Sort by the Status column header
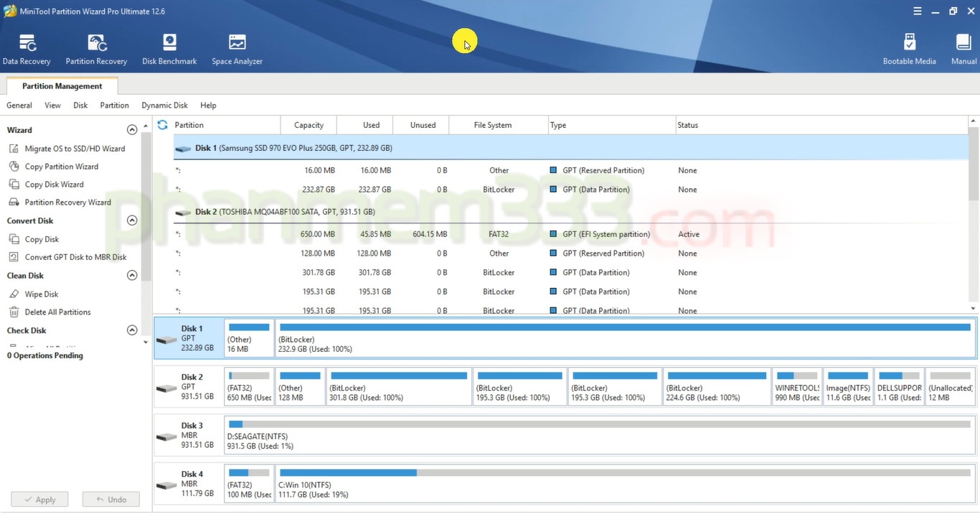The image size is (980, 522). click(x=821, y=125)
